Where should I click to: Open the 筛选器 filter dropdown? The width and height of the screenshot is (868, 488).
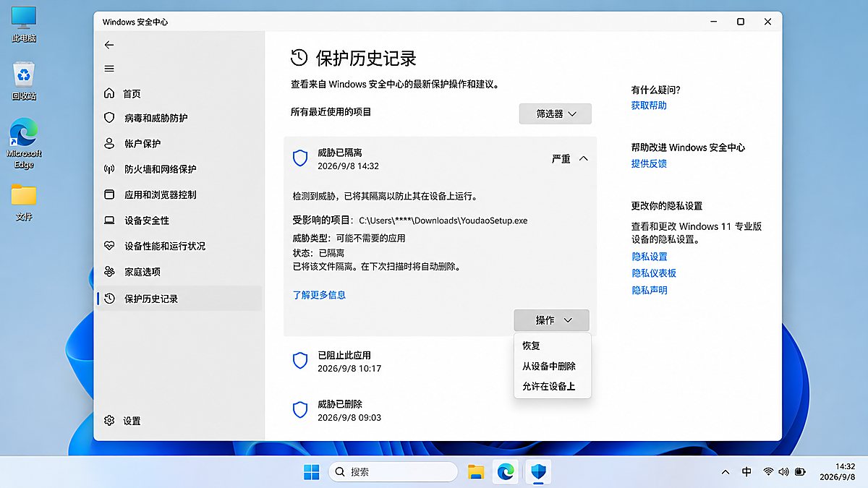[555, 114]
